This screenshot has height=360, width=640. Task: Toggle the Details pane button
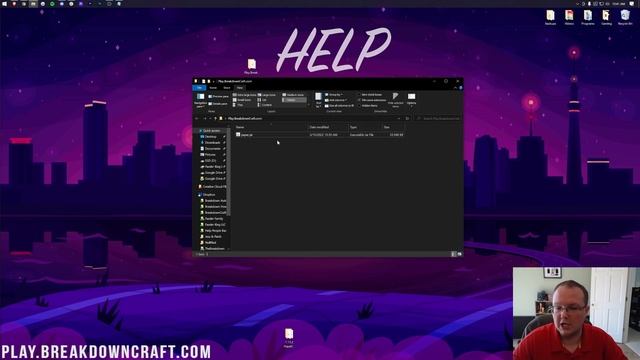coord(218,104)
